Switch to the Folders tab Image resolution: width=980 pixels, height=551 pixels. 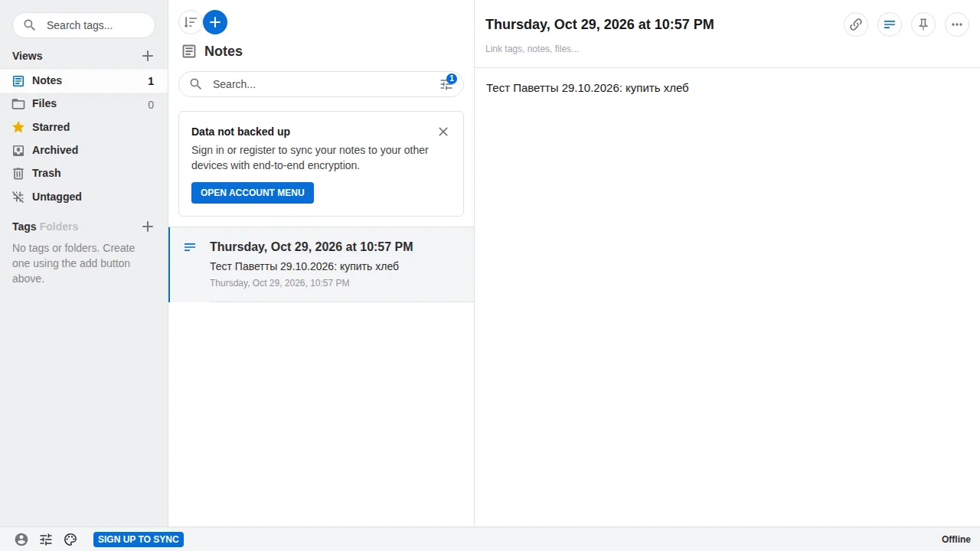point(59,227)
